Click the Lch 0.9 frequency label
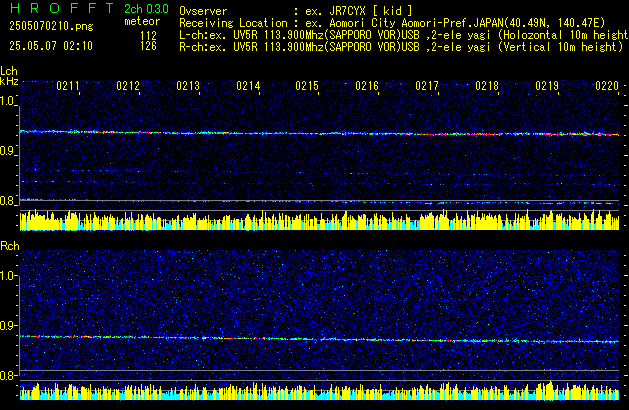This screenshot has height=410, width=629. 8,151
